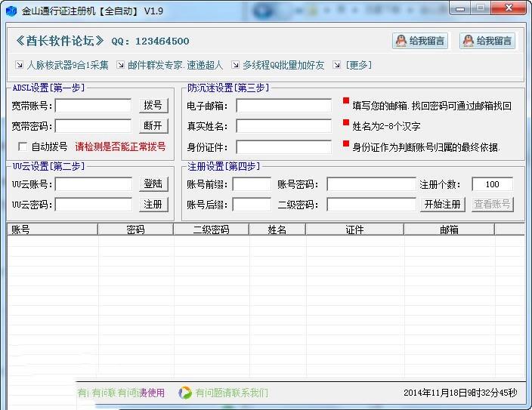Click the green circular logo in status bar
This screenshot has height=410, width=532.
click(185, 393)
